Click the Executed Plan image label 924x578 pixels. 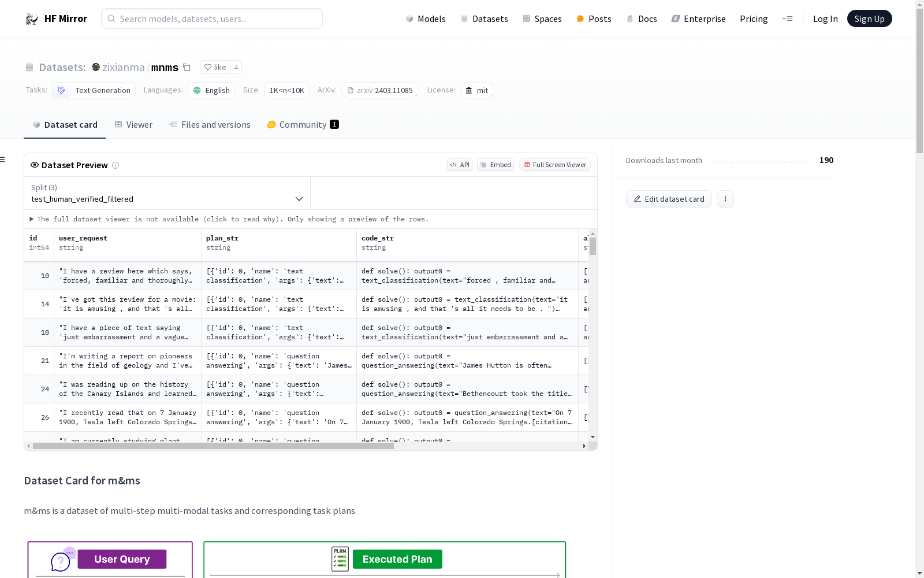[x=397, y=559]
